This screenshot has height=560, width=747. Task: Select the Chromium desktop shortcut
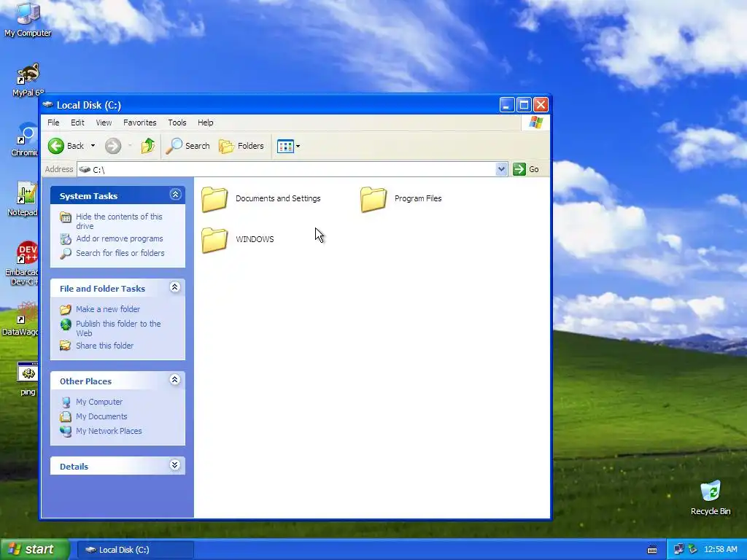tap(25, 139)
